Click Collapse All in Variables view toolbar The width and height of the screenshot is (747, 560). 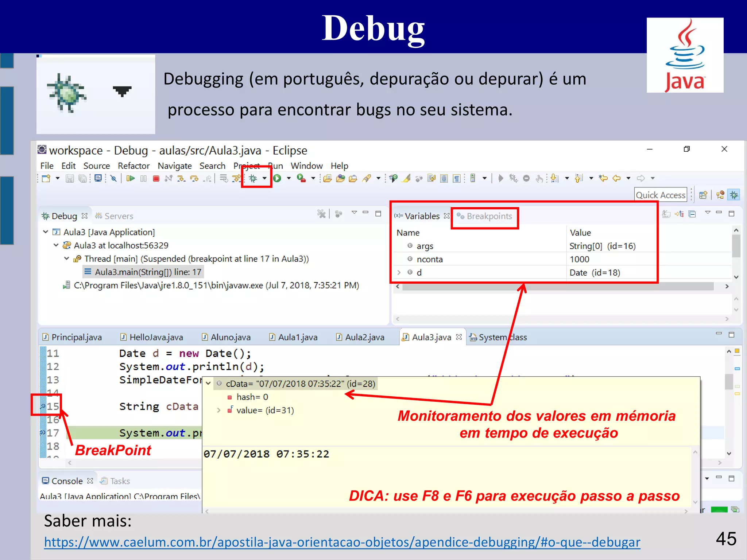692,214
